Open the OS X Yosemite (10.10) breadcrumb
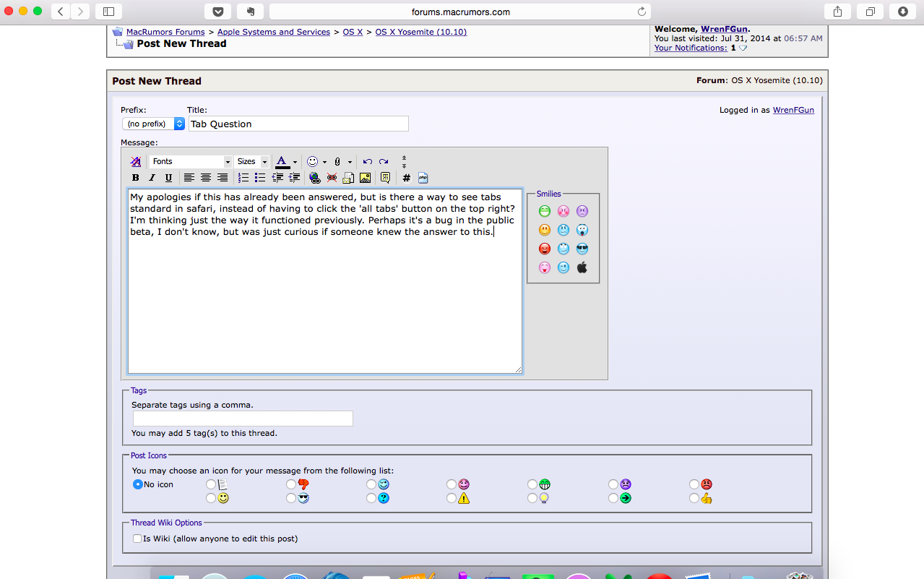 [421, 32]
